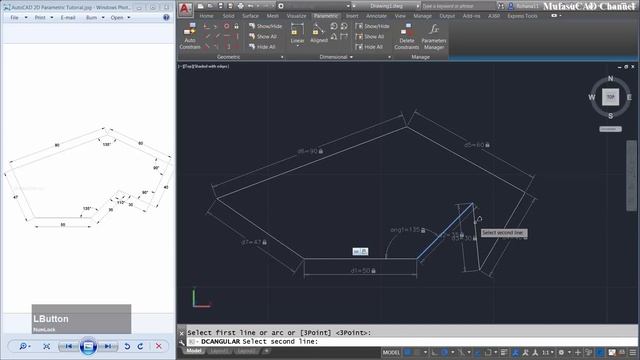Click the TOP face of the ViewCube
Image resolution: width=640 pixels, height=360 pixels.
click(x=610, y=97)
